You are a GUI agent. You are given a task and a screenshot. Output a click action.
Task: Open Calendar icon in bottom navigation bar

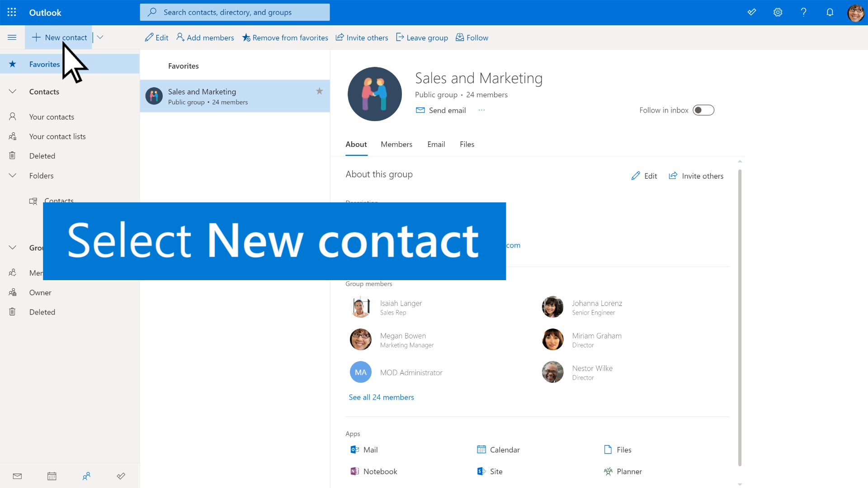[x=52, y=476]
